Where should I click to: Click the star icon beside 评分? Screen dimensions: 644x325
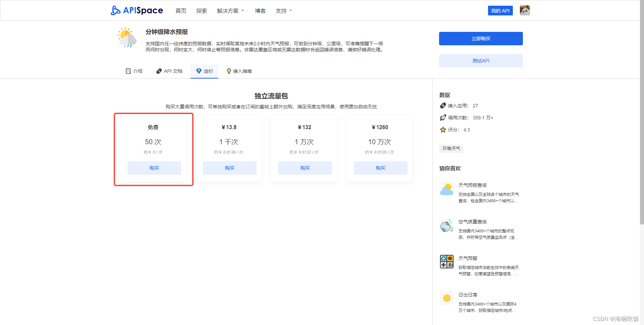(x=442, y=130)
